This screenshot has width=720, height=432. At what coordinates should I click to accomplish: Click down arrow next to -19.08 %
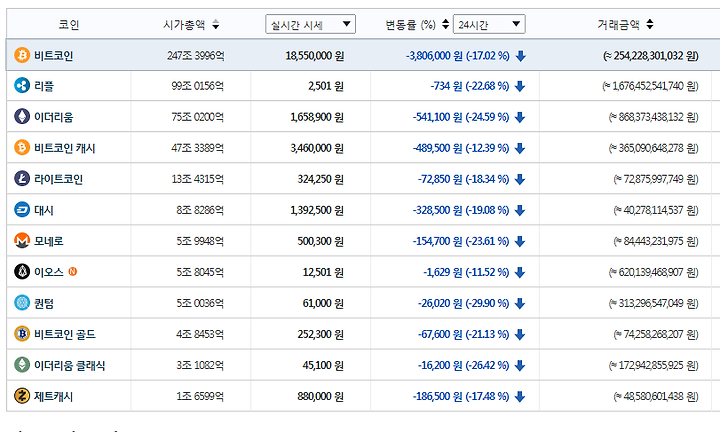520,210
